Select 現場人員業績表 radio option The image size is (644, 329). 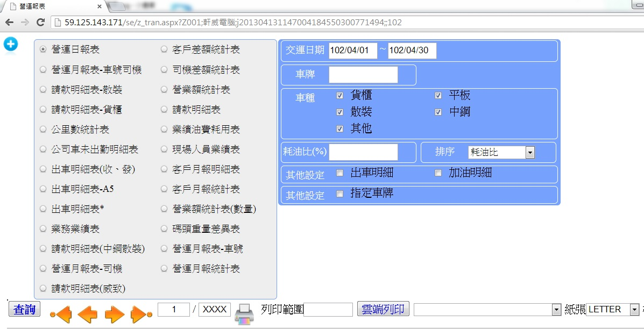[164, 149]
